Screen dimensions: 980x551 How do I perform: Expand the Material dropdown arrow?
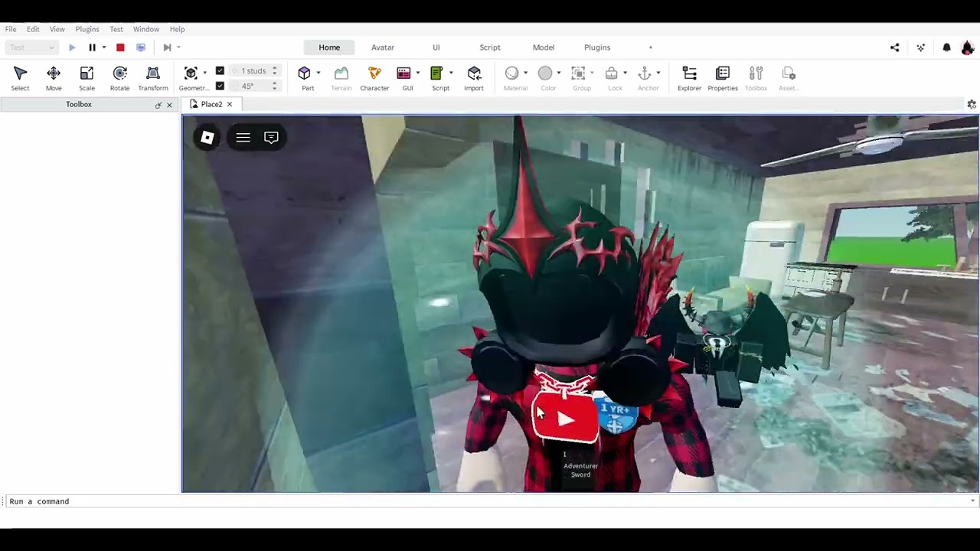click(525, 73)
